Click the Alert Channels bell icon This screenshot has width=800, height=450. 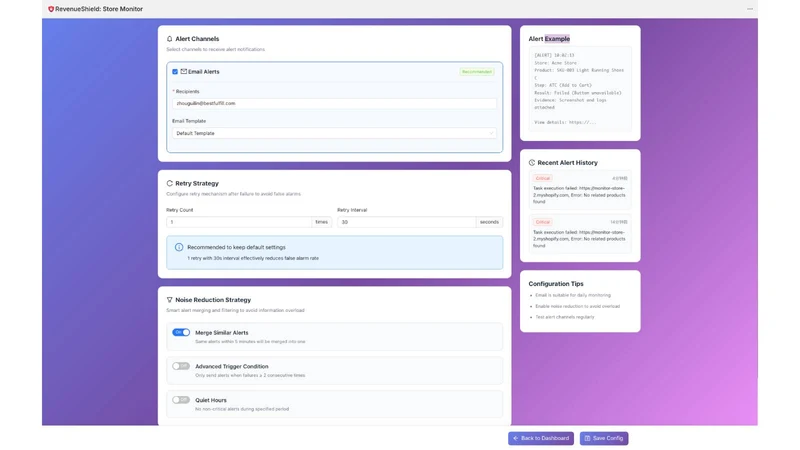point(169,39)
